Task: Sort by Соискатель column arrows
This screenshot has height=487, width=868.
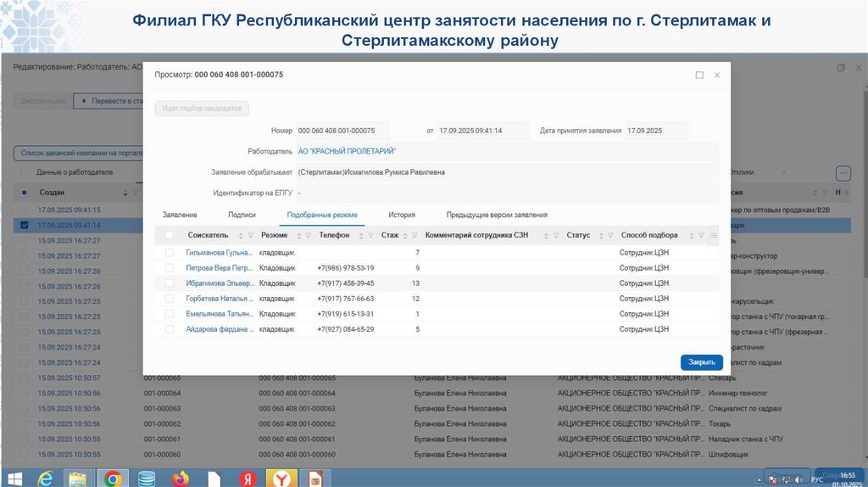Action: pyautogui.click(x=241, y=236)
